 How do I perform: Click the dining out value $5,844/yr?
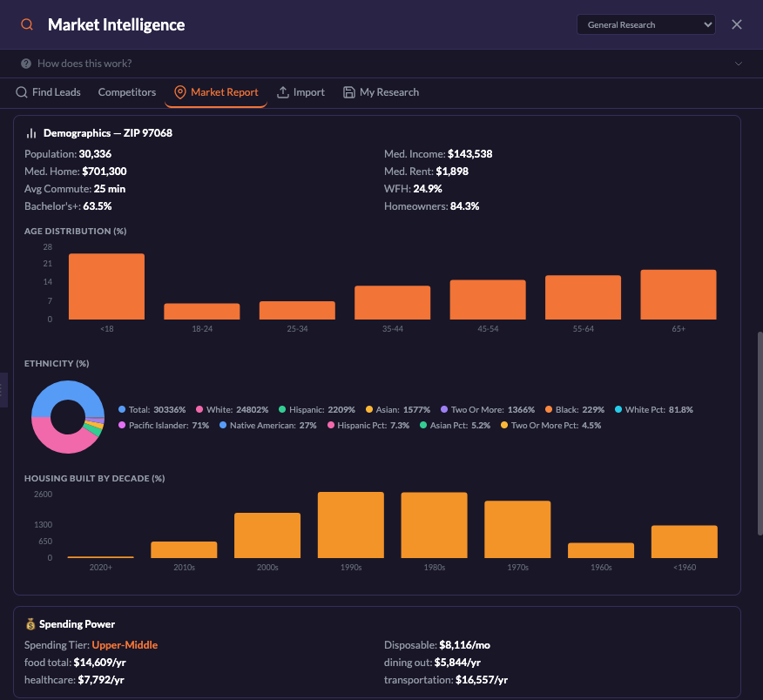[x=457, y=663]
